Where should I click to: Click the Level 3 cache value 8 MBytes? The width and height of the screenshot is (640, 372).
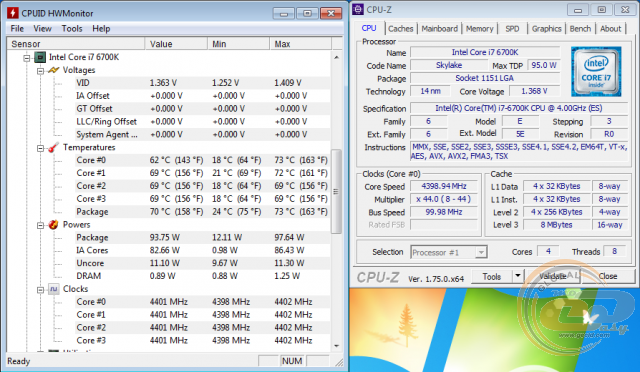click(556, 225)
